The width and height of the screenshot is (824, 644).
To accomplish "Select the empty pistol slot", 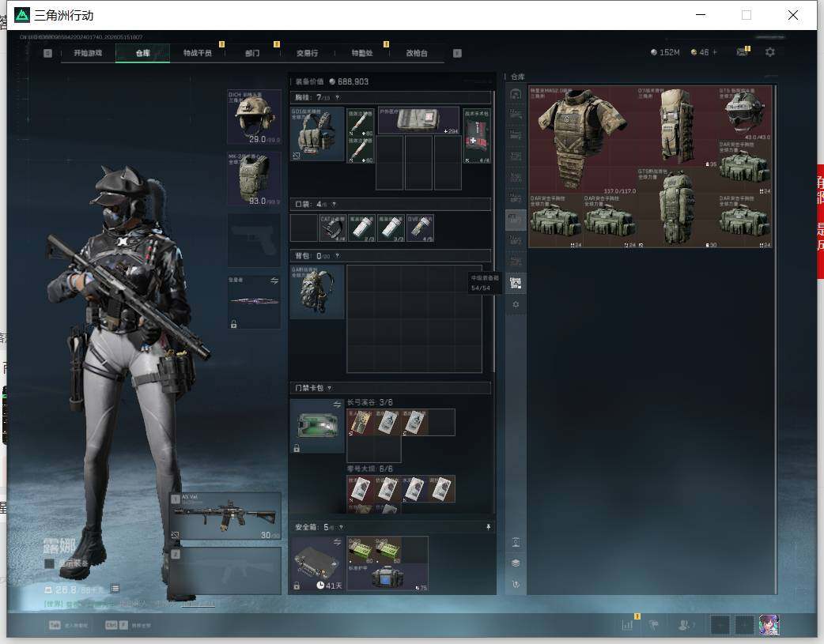I will pyautogui.click(x=254, y=240).
